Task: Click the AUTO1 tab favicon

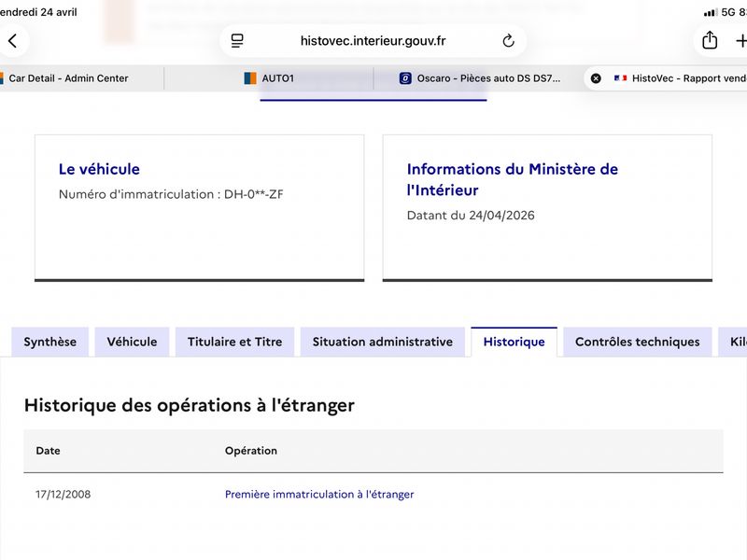Action: (250, 78)
